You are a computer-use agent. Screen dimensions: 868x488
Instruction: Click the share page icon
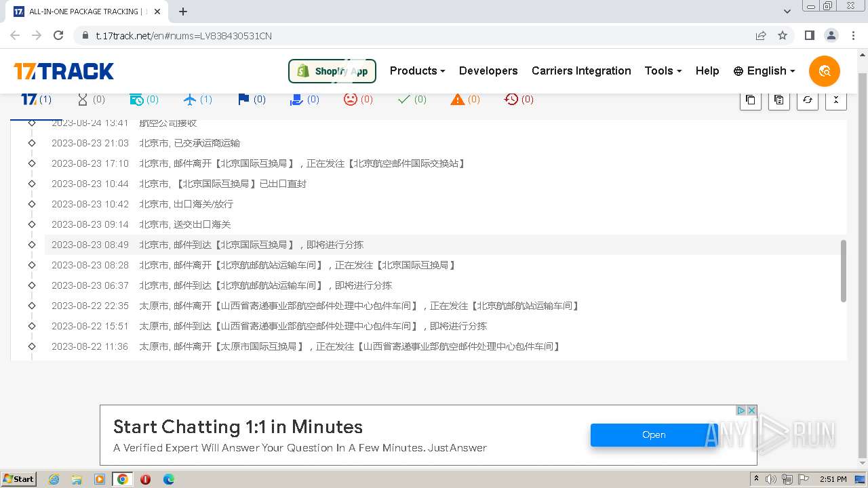(x=761, y=36)
